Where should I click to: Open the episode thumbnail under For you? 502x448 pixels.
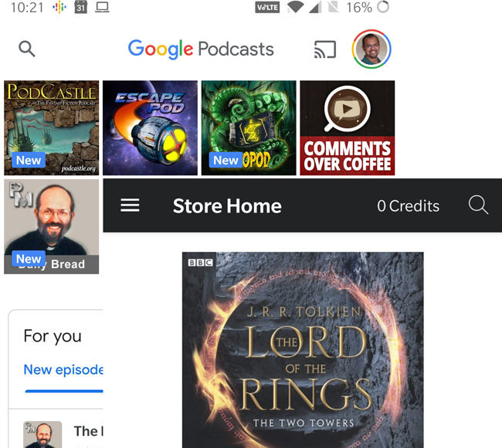tap(42, 433)
